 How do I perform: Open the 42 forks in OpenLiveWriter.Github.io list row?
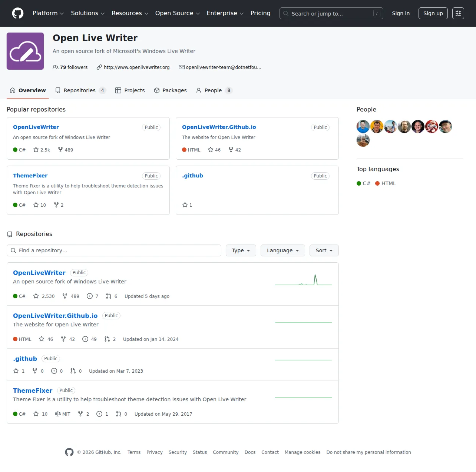coord(68,339)
